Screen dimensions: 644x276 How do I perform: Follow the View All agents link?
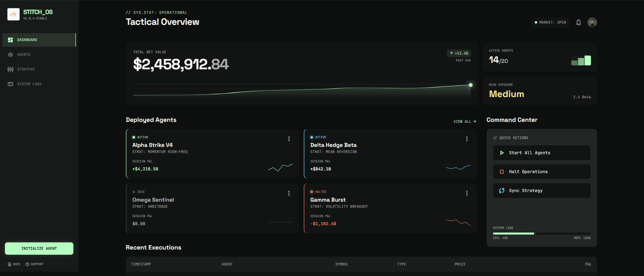[x=465, y=122]
